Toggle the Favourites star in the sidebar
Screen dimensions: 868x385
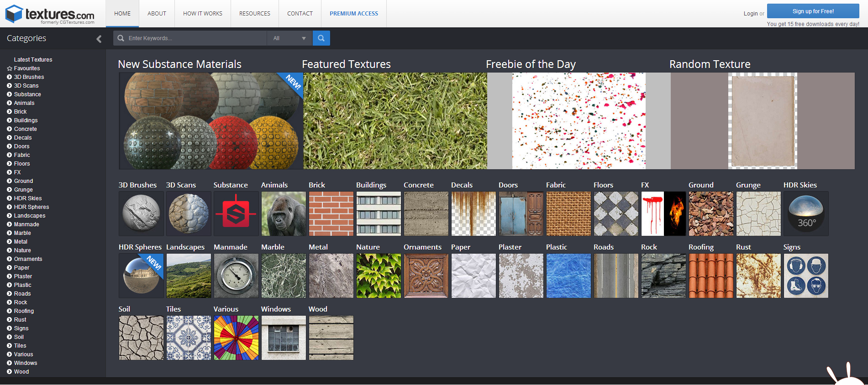pyautogui.click(x=10, y=68)
